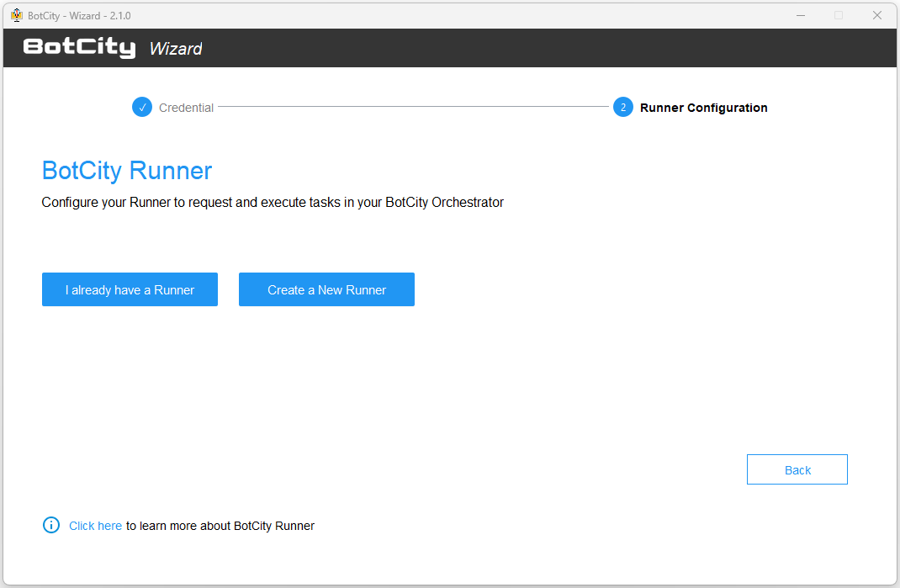Click the "to learn more about BotCity Runner" text
900x588 pixels.
pos(220,526)
